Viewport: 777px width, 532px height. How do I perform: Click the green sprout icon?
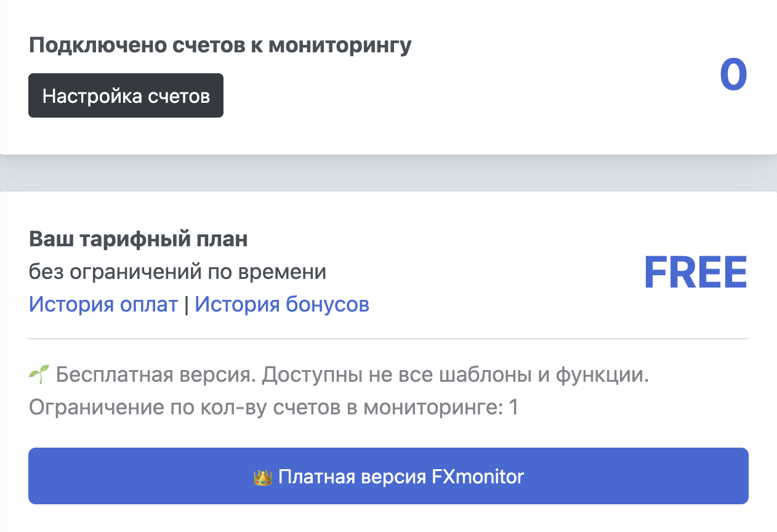tap(39, 374)
